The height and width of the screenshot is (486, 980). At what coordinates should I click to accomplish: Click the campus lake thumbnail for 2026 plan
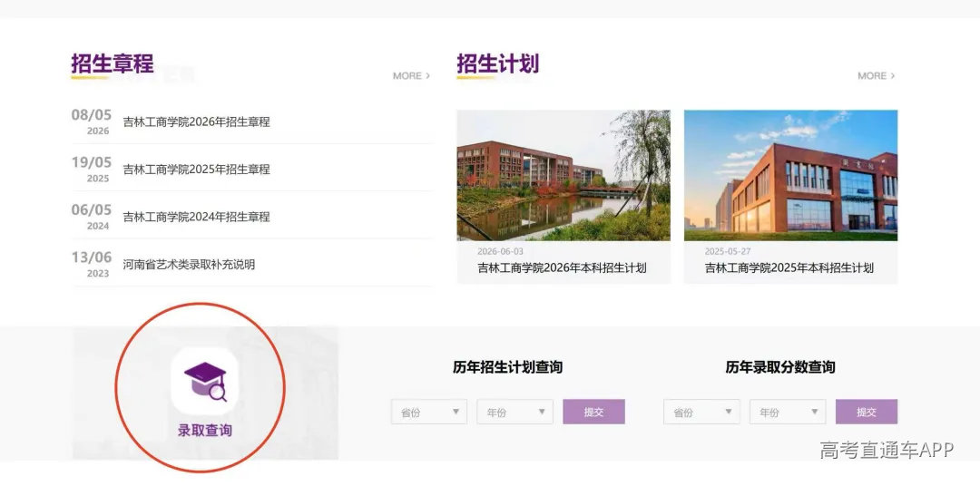[563, 176]
